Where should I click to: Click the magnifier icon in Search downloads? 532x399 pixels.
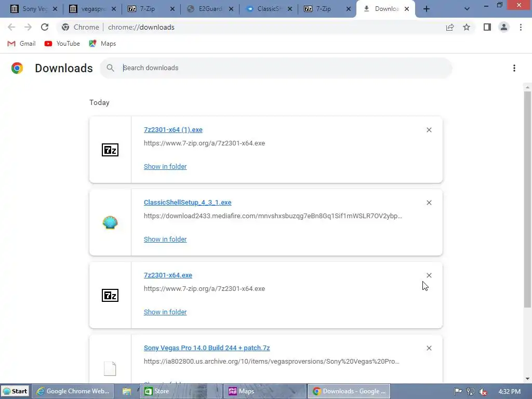[x=110, y=68]
